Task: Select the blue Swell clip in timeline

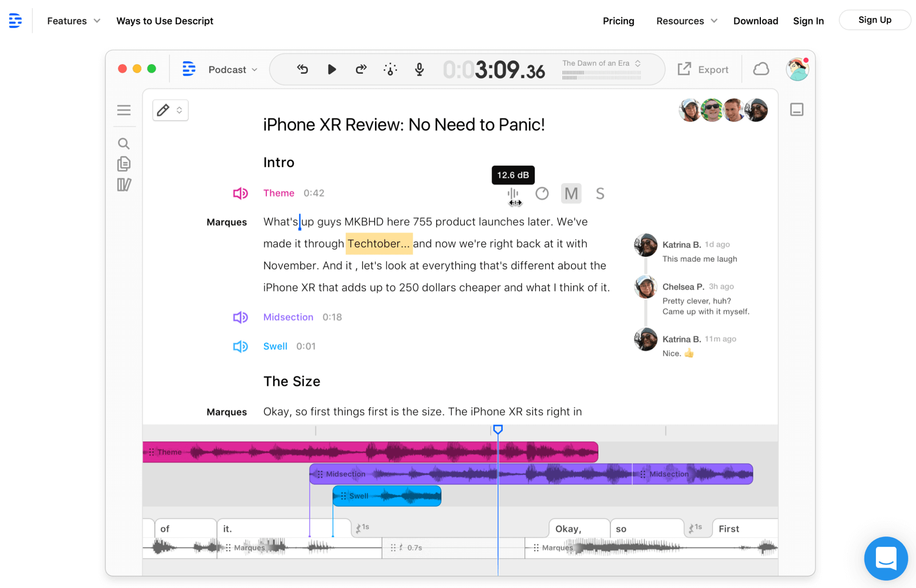Action: click(387, 496)
